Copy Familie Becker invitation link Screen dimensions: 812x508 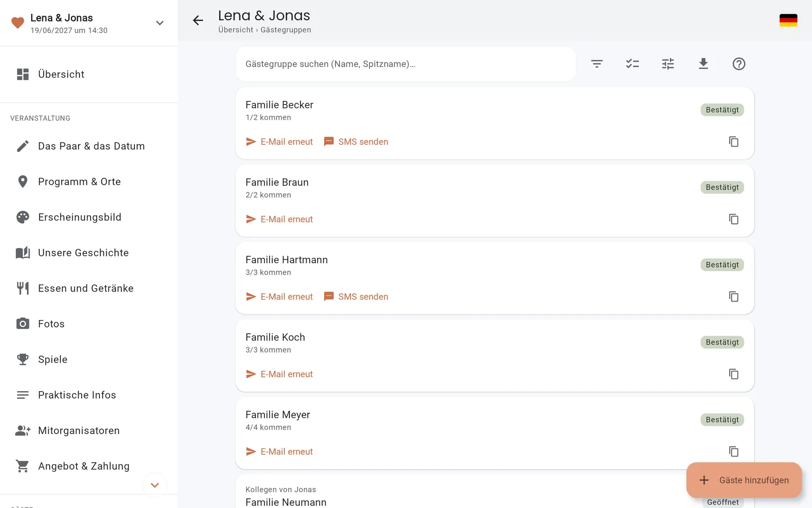click(x=734, y=142)
